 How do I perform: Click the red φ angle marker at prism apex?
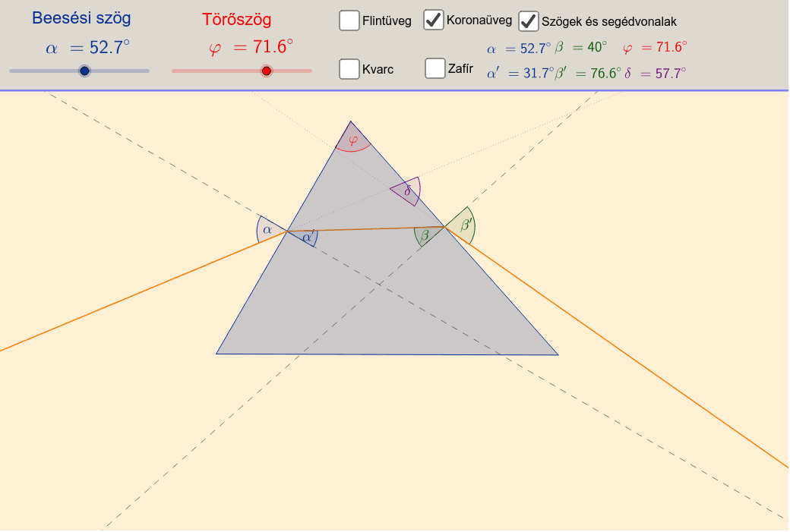click(x=352, y=140)
